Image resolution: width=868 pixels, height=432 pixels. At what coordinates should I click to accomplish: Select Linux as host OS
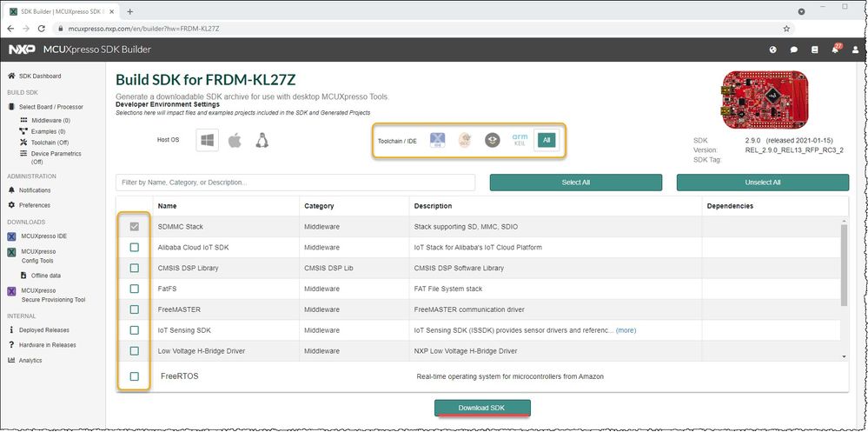point(262,140)
